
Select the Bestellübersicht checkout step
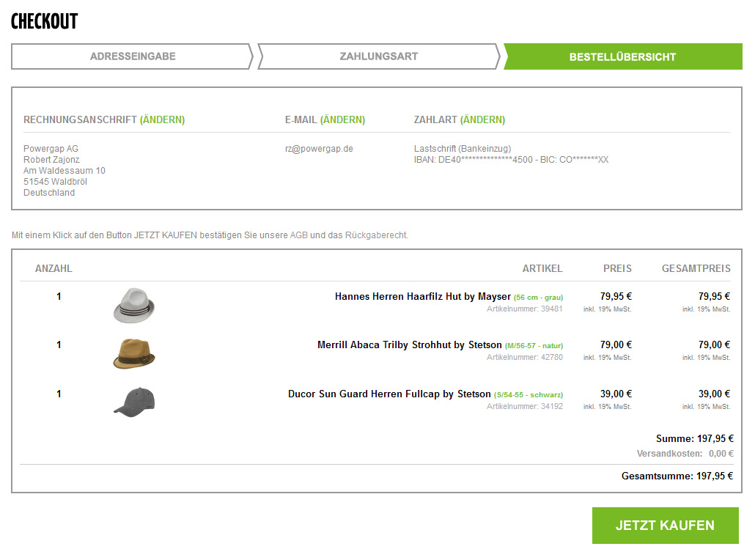622,57
